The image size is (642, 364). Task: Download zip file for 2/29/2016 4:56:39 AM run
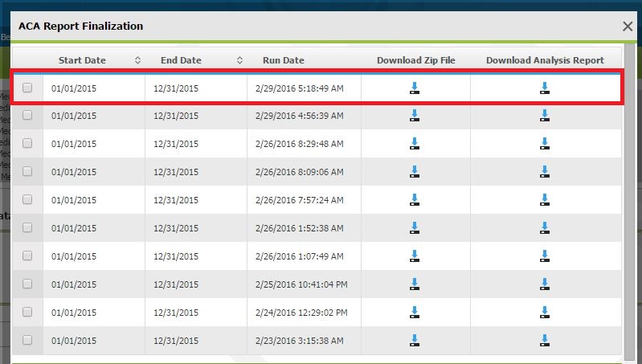[x=415, y=116]
